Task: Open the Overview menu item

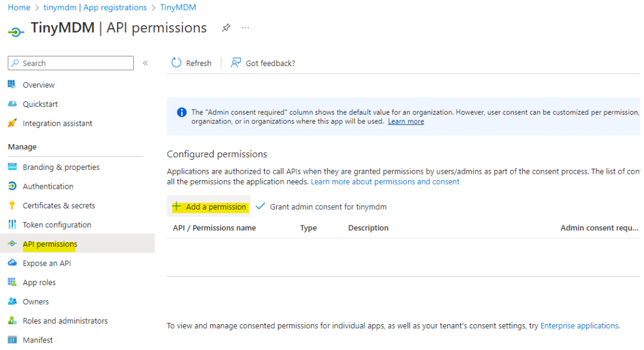Action: (x=38, y=85)
